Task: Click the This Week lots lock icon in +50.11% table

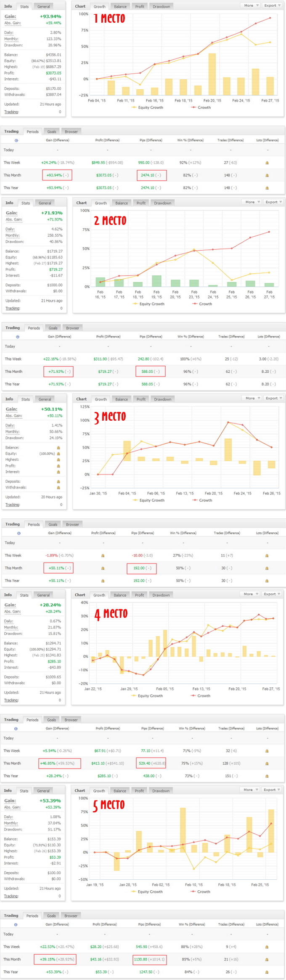Action: click(x=267, y=555)
